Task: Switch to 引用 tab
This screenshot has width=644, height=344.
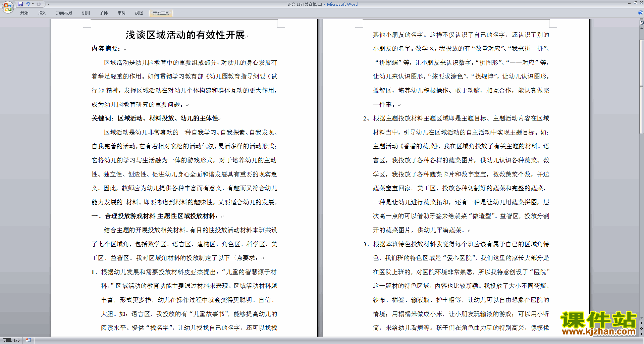Action: 86,13
